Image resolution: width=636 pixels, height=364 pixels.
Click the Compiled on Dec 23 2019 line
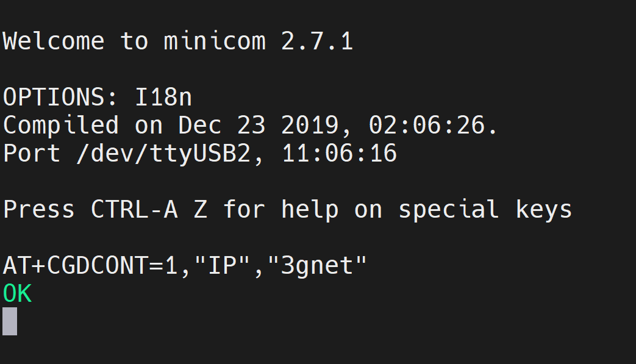click(250, 125)
